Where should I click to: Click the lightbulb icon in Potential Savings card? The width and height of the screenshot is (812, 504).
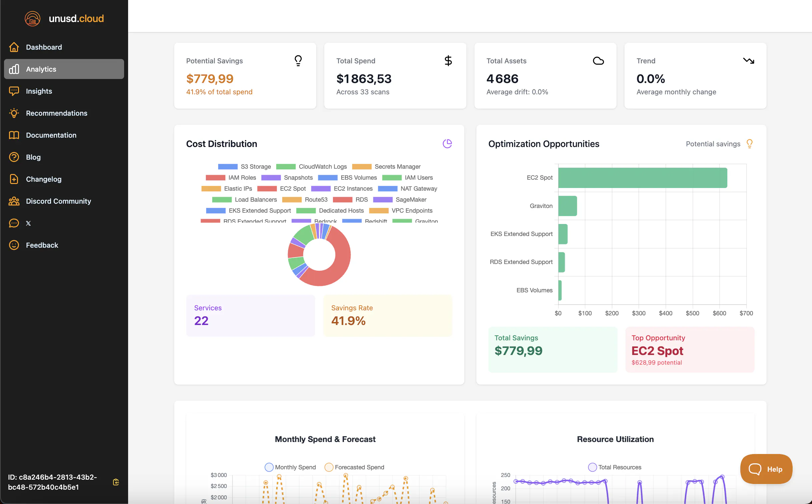point(298,61)
